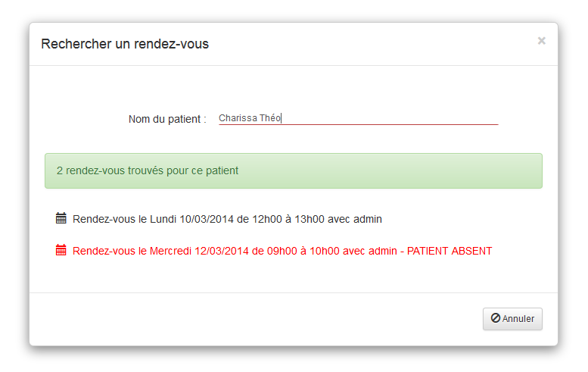Screen dimensions: 588x372
Task: Close the Rechercher un rendez-vous dialog
Action: pos(541,41)
